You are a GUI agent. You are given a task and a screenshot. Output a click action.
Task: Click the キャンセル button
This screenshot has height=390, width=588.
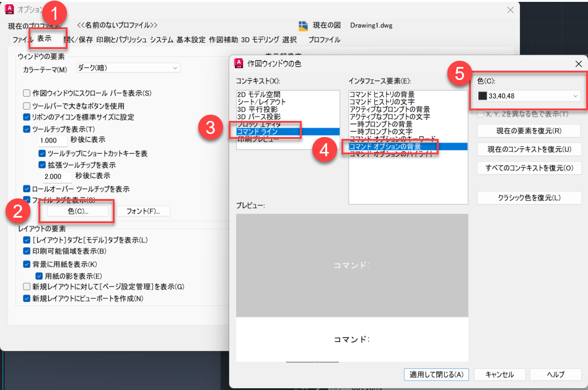(x=499, y=374)
